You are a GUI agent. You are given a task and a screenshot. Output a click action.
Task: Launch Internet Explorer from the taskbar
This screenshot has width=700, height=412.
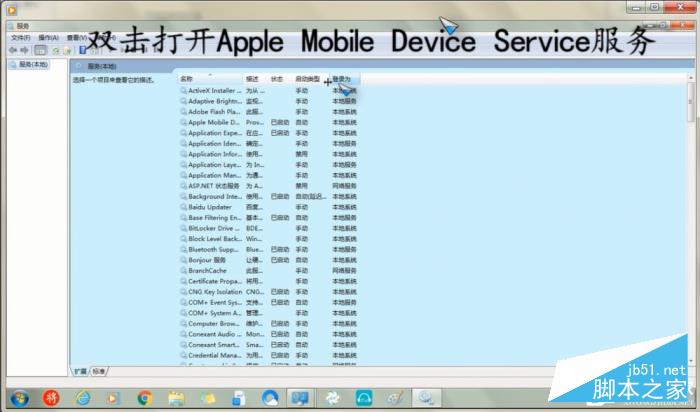(83, 398)
